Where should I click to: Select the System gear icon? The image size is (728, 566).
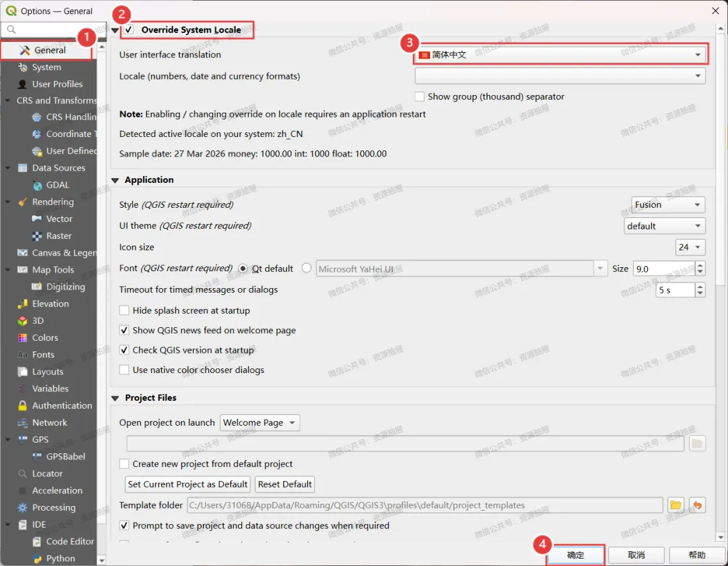coord(22,67)
